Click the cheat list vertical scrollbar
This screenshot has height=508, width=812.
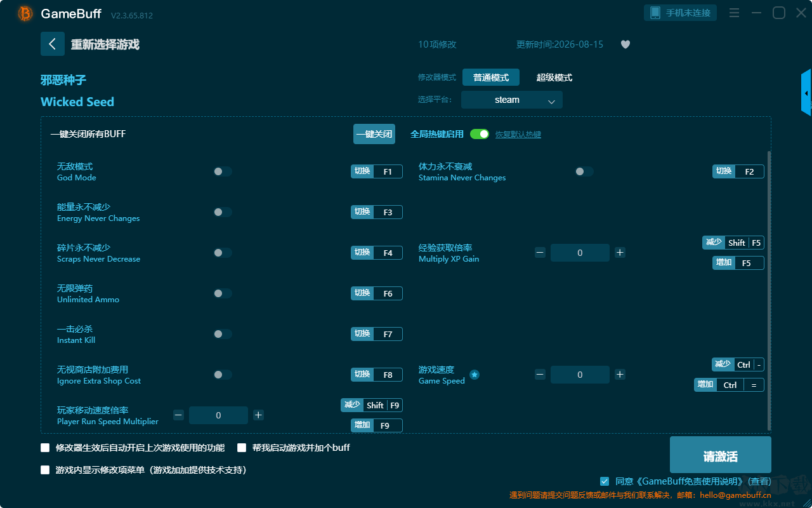tap(769, 291)
